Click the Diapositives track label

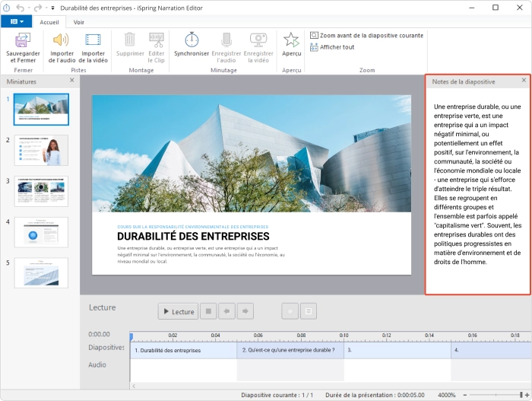(x=106, y=347)
